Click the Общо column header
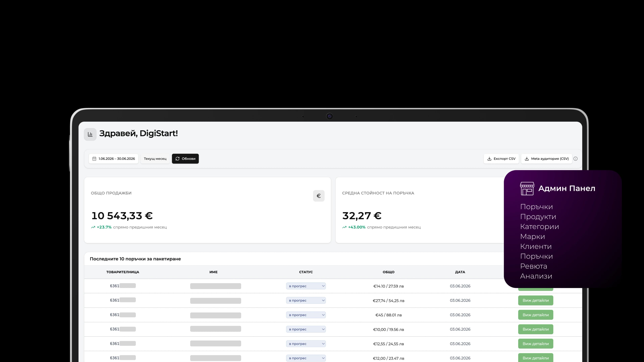Image resolution: width=644 pixels, height=362 pixels. tap(388, 272)
